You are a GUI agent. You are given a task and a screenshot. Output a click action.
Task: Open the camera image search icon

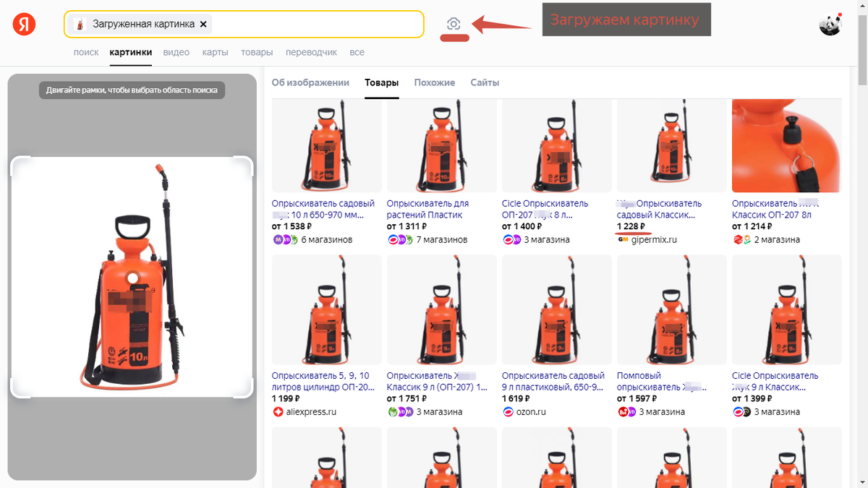coord(454,24)
